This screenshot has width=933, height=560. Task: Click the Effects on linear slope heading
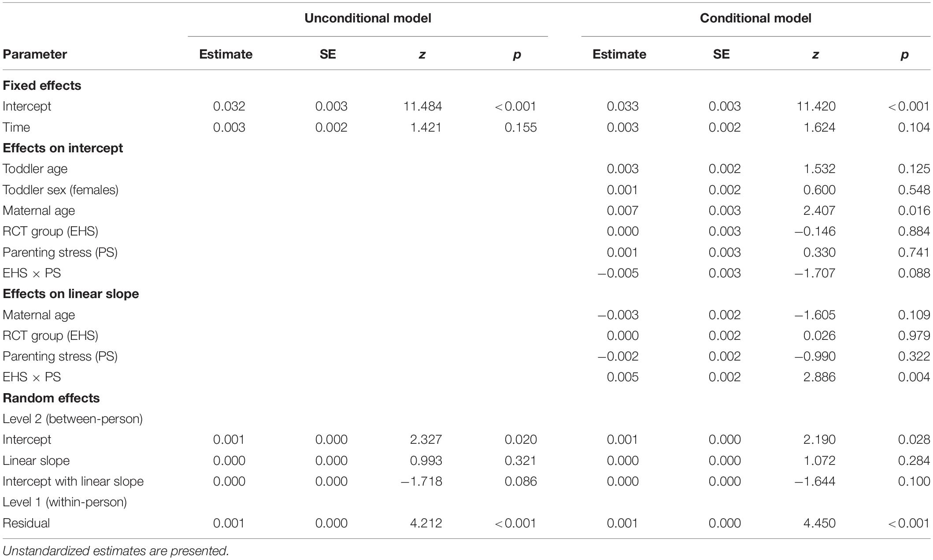point(70,294)
